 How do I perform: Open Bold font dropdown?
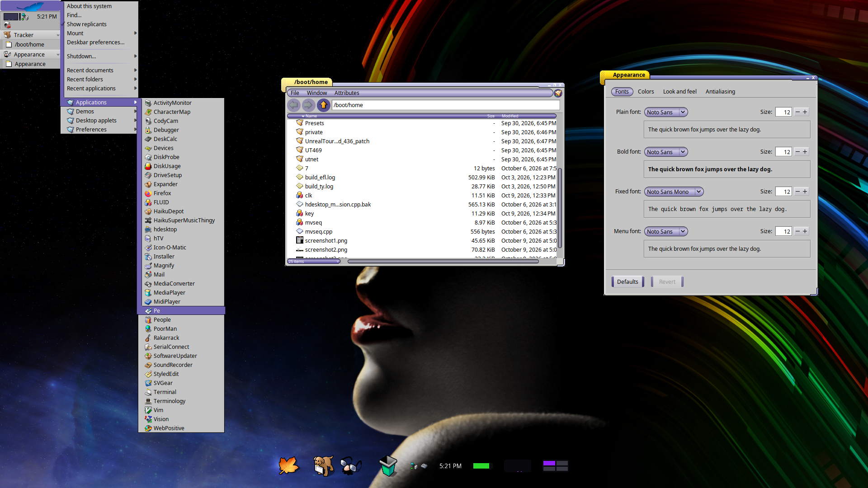pyautogui.click(x=666, y=152)
